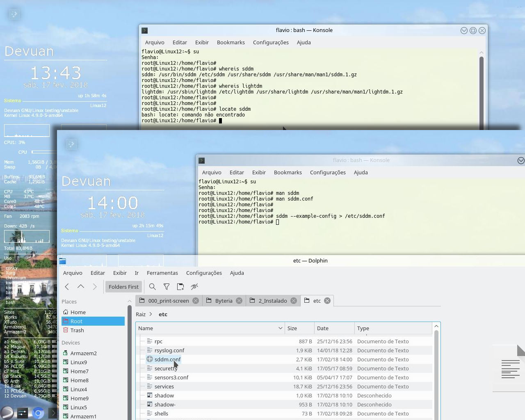525x420 pixels.
Task: Show hidden files with crossed-eye icon
Action: (194, 287)
